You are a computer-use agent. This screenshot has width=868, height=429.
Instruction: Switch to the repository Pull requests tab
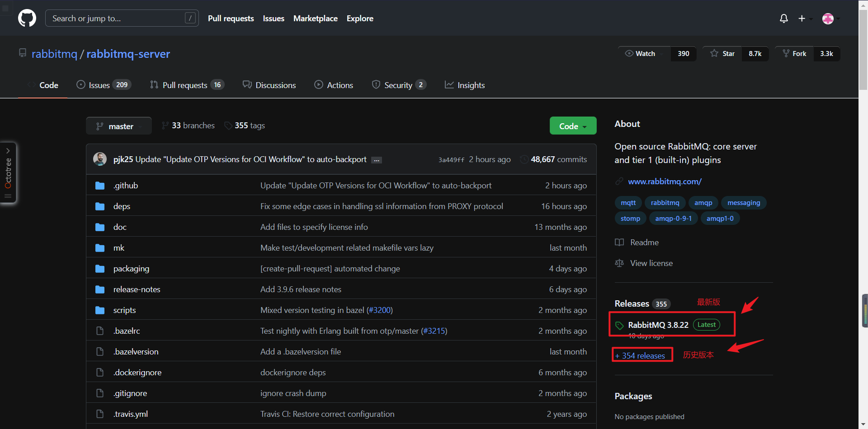tap(187, 85)
